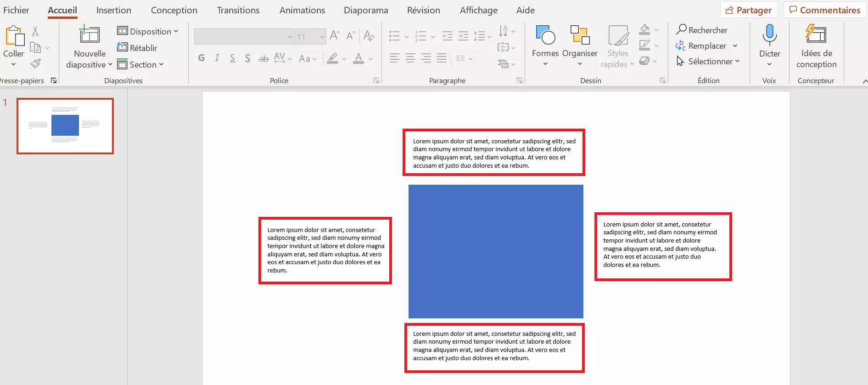
Task: Click the Nouvelle diapositive icon
Action: pyautogui.click(x=90, y=35)
